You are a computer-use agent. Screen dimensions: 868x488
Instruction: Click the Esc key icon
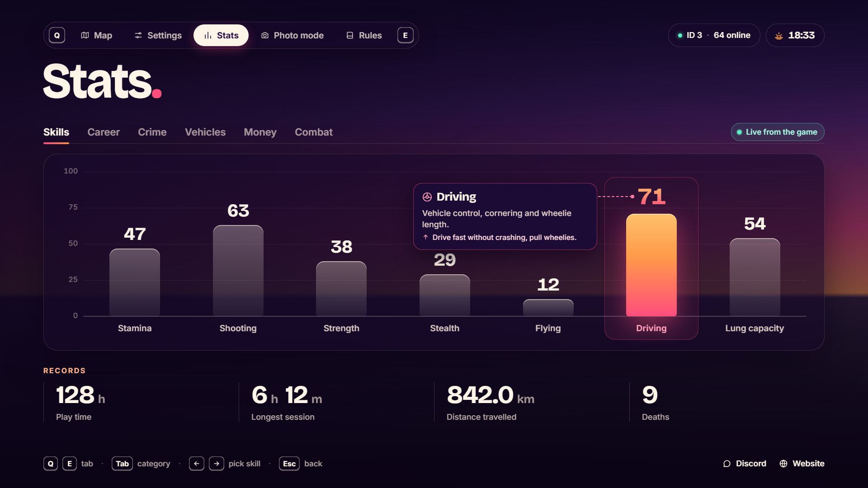click(x=289, y=464)
